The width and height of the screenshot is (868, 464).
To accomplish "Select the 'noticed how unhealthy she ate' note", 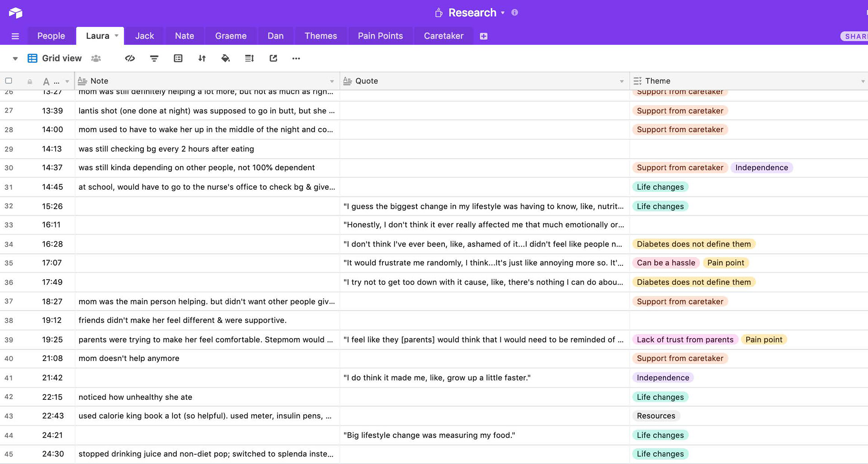I will 207,397.
